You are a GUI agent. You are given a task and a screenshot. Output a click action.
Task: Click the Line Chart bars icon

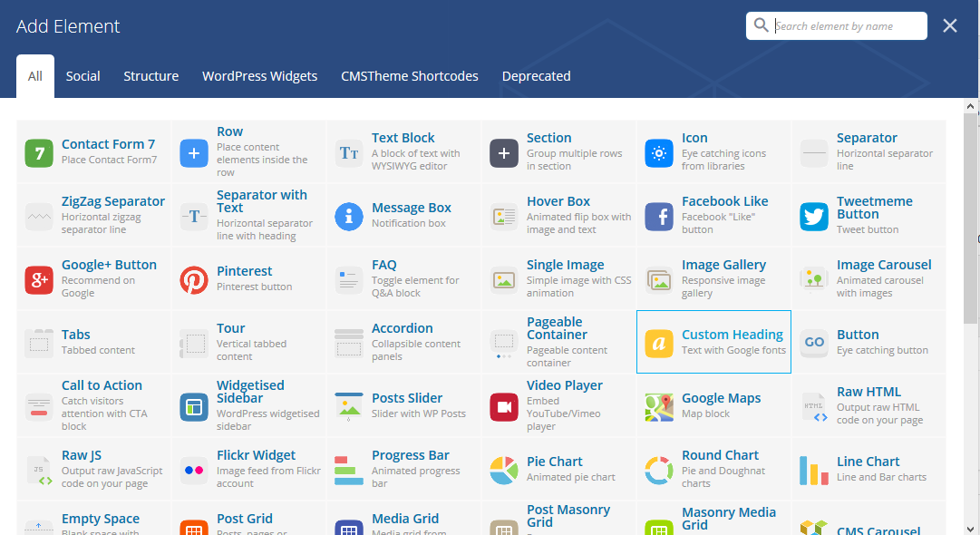coord(814,471)
